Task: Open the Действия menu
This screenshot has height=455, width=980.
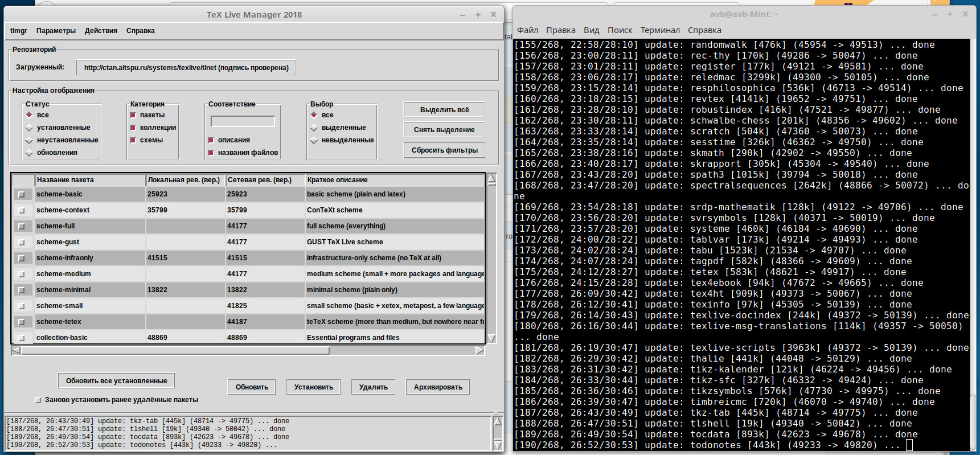Action: (x=101, y=31)
